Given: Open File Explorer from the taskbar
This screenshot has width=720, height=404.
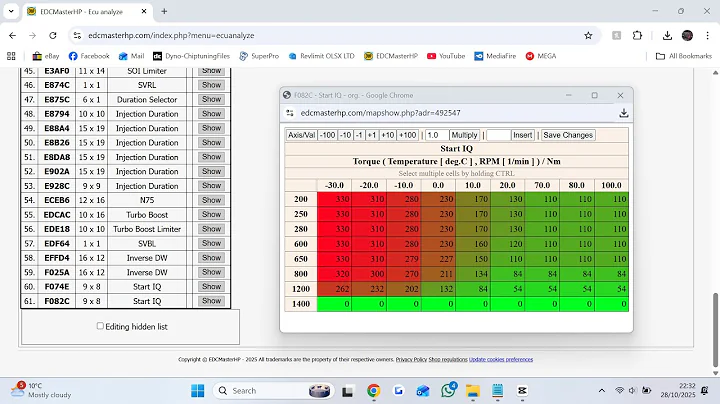Looking at the screenshot, I should pyautogui.click(x=472, y=391).
